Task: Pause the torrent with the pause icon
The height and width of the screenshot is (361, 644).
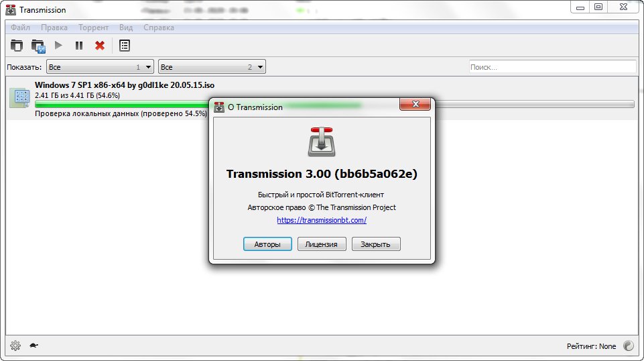Action: point(79,45)
